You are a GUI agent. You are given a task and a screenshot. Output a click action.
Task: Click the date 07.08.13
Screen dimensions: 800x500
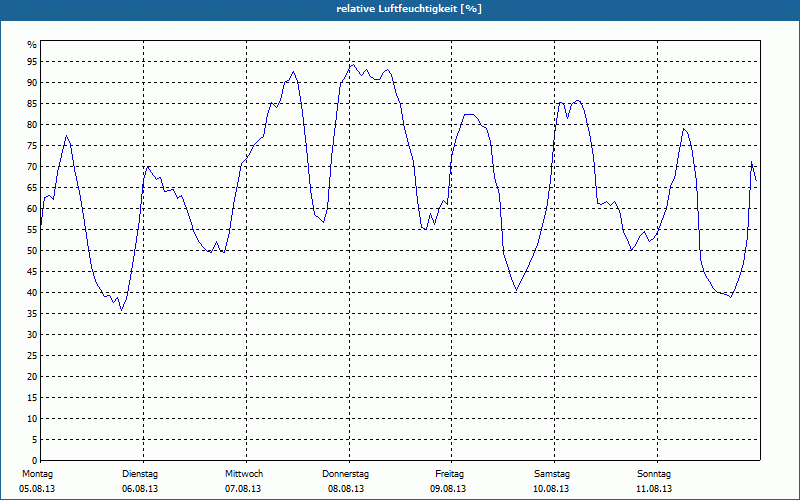tap(243, 489)
